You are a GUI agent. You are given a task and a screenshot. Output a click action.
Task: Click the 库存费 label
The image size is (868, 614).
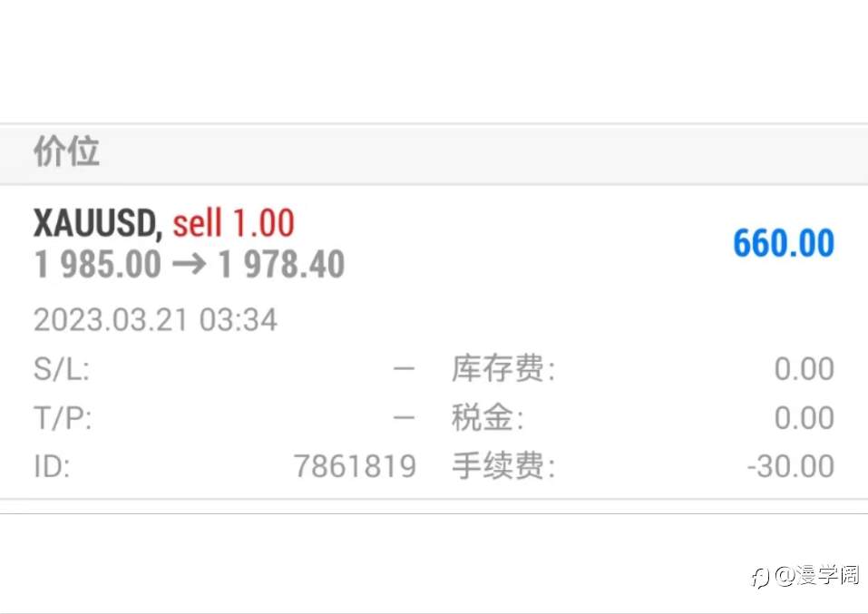[x=503, y=369]
